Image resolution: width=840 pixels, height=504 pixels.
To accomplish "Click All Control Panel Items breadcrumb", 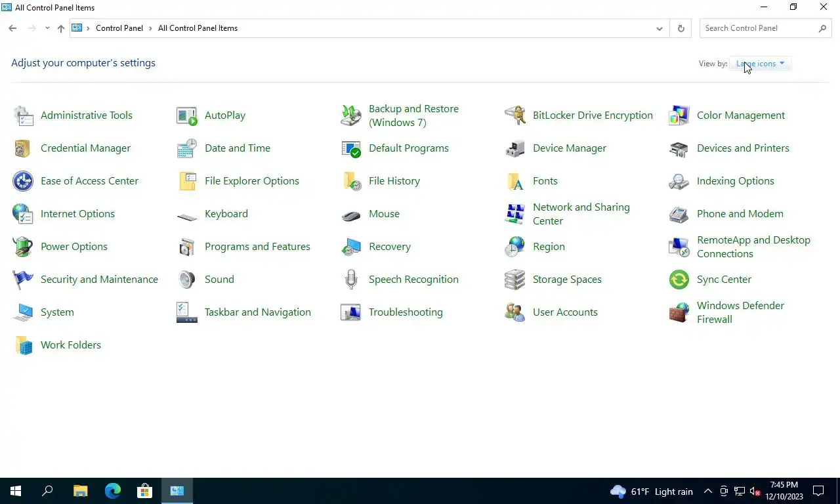I will [x=198, y=28].
